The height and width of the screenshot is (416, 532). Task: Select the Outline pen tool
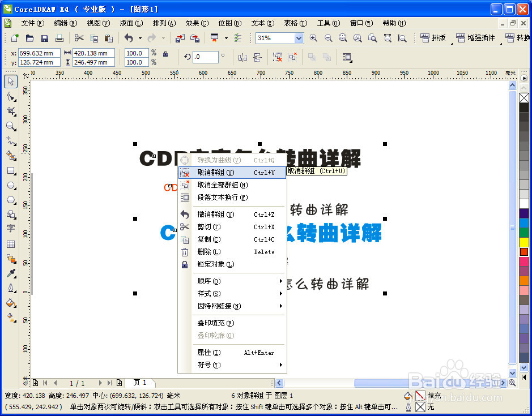click(x=11, y=288)
